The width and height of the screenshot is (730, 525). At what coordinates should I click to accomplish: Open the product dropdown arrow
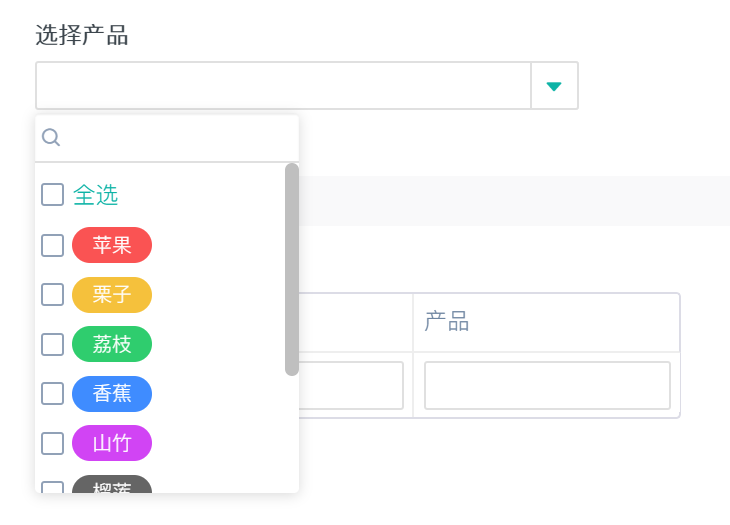point(554,86)
